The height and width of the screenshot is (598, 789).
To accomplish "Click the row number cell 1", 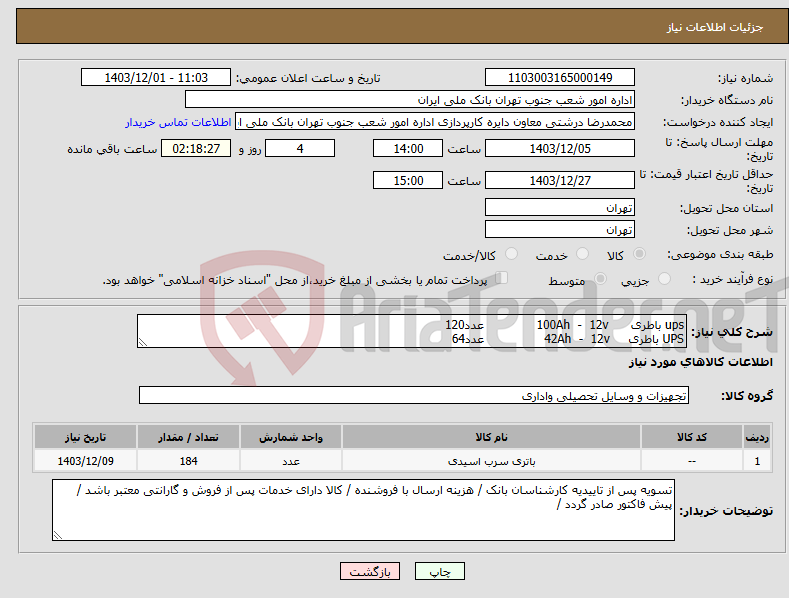I will 757,461.
